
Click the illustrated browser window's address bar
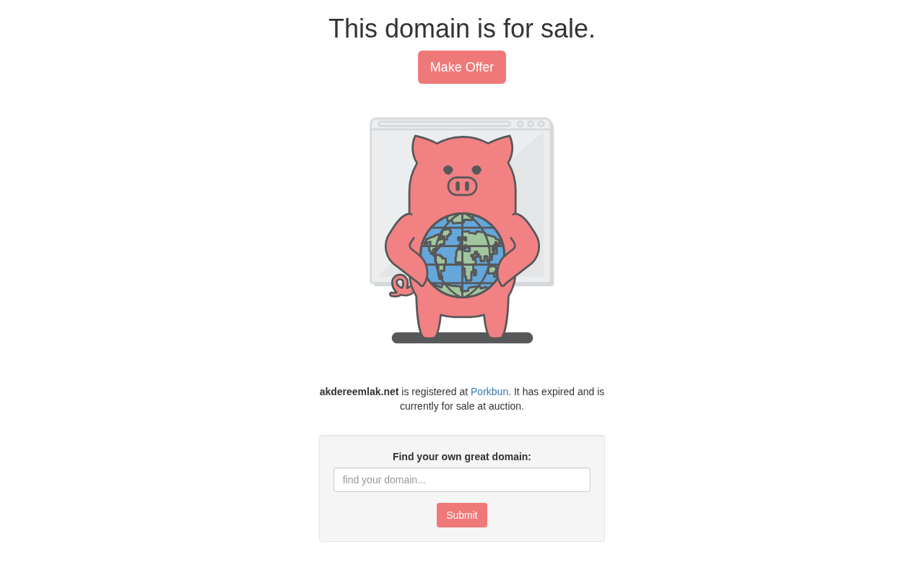point(444,124)
